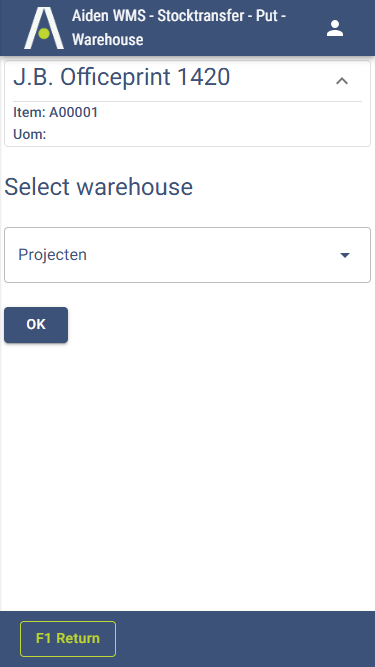Click the A00001 item code

[x=74, y=112]
